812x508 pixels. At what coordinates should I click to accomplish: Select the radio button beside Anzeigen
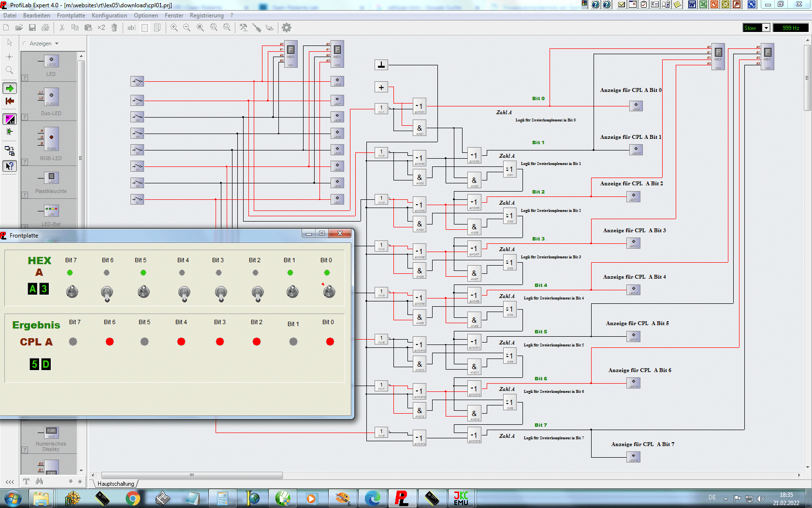pos(24,44)
